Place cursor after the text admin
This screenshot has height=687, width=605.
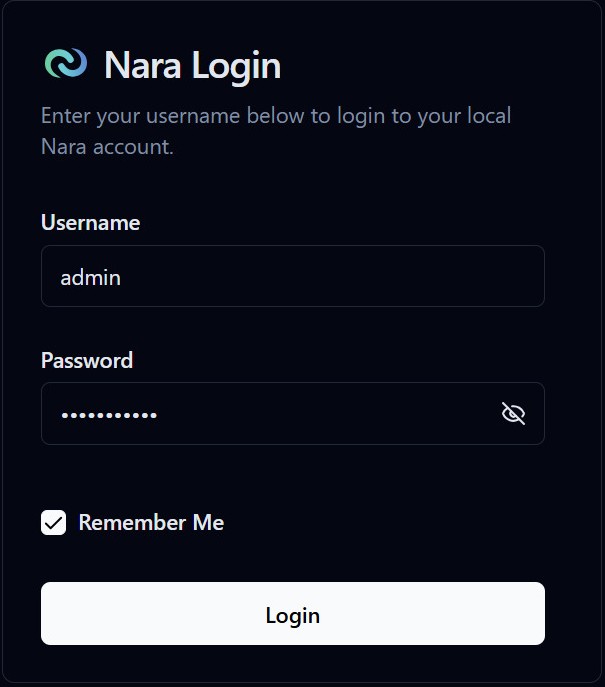click(122, 277)
